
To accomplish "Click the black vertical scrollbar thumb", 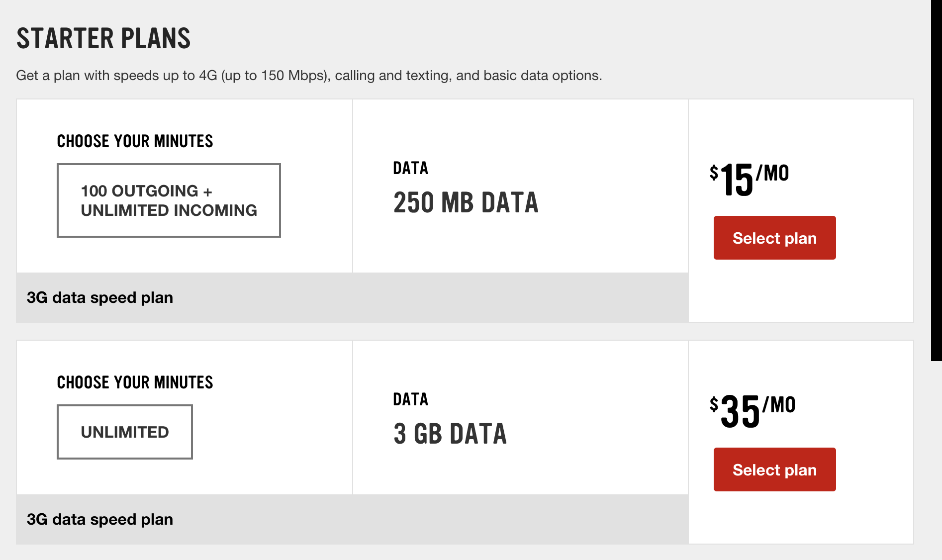I will pos(936,179).
